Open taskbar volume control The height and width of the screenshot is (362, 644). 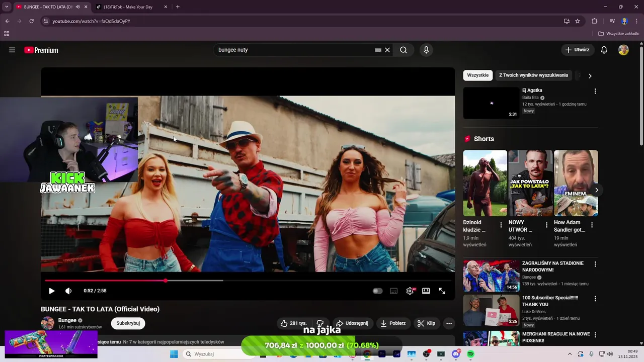pos(610,354)
